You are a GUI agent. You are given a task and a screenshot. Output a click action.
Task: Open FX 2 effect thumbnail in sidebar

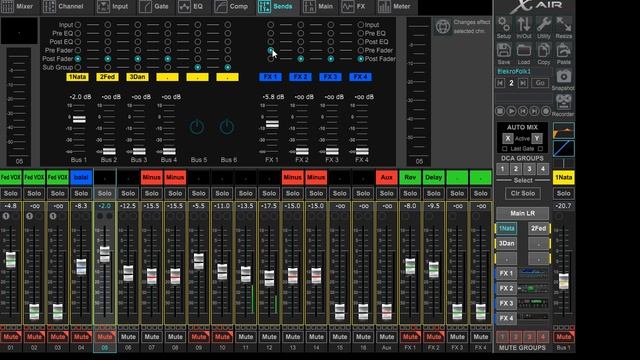(x=534, y=288)
